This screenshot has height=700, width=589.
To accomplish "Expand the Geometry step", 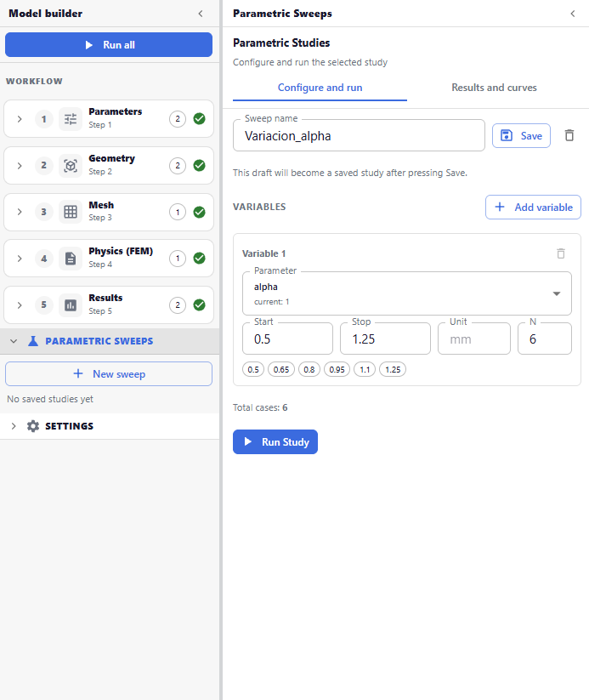I will (x=20, y=166).
